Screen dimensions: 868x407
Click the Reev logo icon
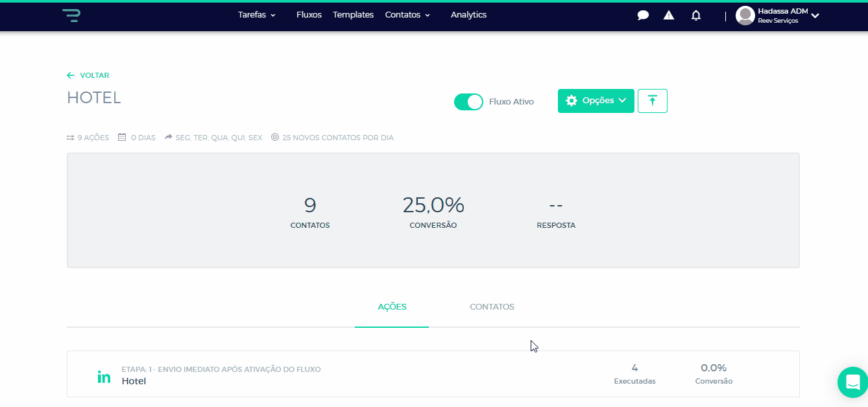[71, 16]
